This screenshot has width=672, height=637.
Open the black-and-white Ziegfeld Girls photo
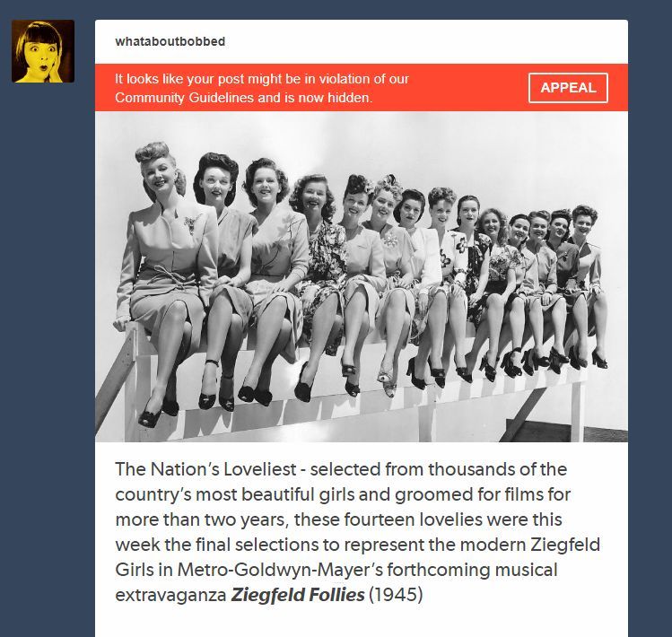tap(362, 276)
